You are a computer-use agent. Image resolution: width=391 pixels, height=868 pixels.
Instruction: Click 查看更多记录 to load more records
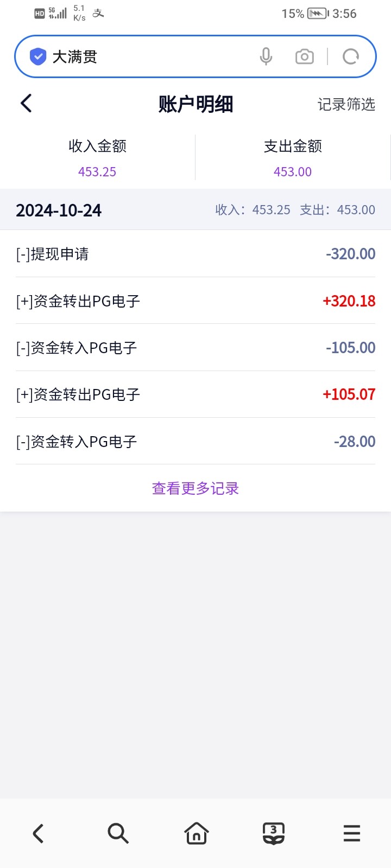coord(195,488)
